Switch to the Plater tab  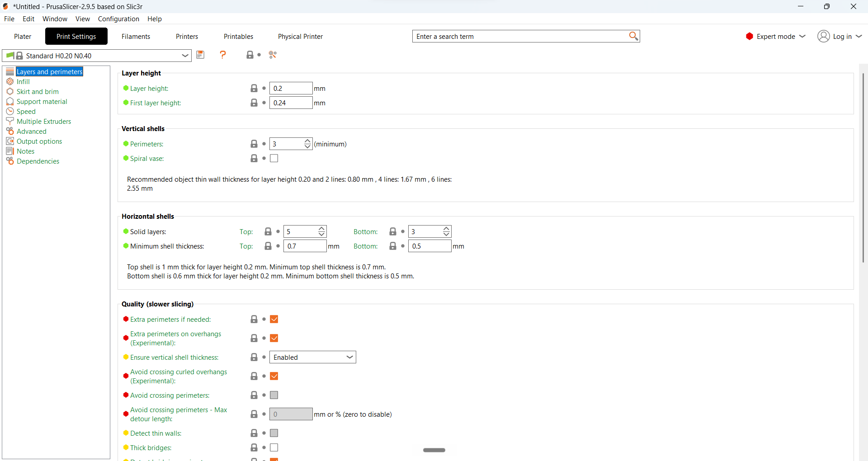point(23,36)
